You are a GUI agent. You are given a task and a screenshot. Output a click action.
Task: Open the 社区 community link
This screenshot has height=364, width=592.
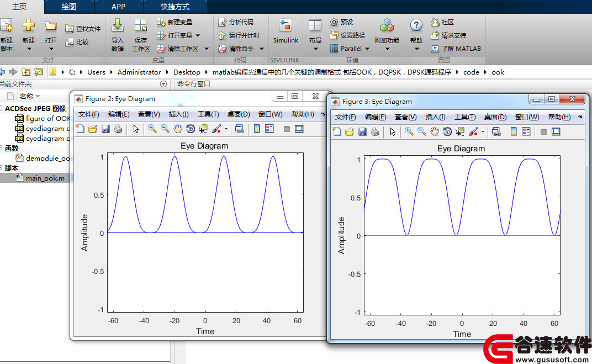tap(442, 22)
